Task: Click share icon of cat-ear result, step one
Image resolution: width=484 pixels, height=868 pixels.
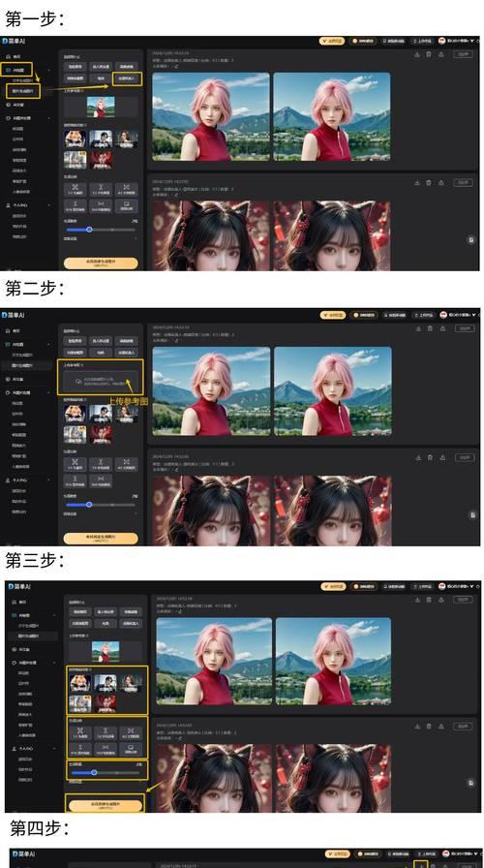Action: pos(440,183)
